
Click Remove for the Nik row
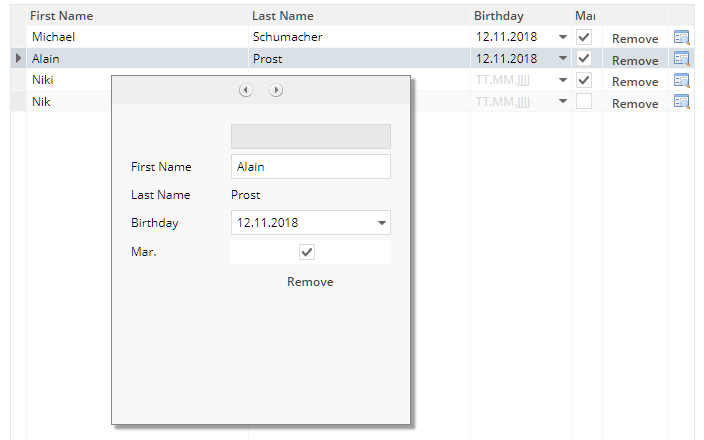click(635, 103)
